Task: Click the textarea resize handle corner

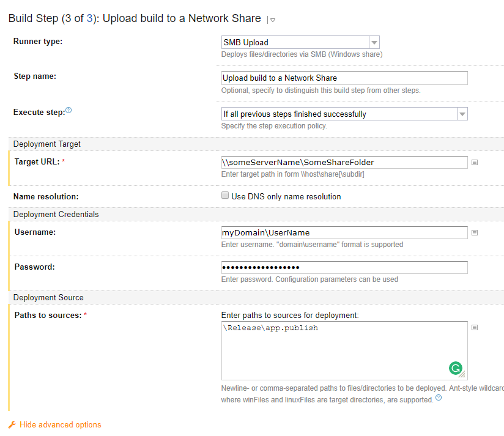Action: 463,375
